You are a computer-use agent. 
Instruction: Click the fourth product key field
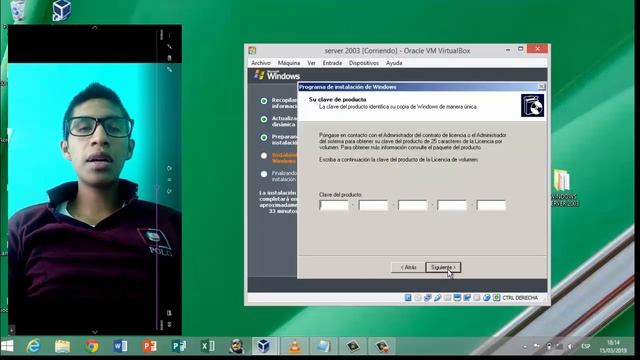(x=452, y=205)
